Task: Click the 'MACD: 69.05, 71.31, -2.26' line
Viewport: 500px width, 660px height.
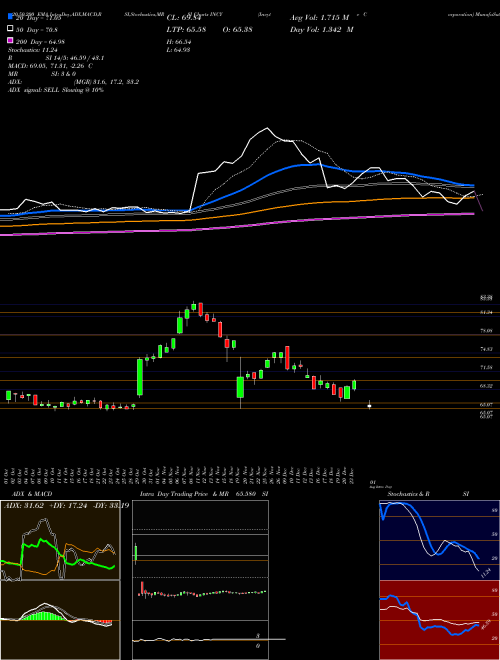Action: (x=48, y=66)
